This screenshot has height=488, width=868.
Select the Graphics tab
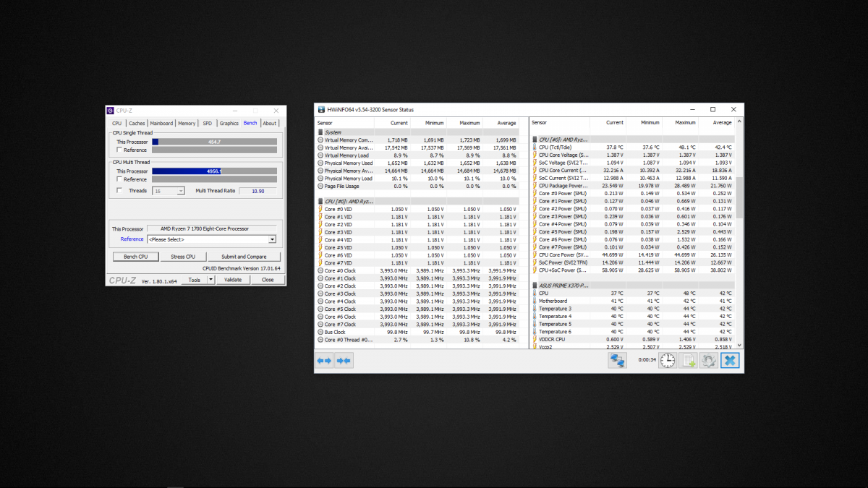pos(229,123)
